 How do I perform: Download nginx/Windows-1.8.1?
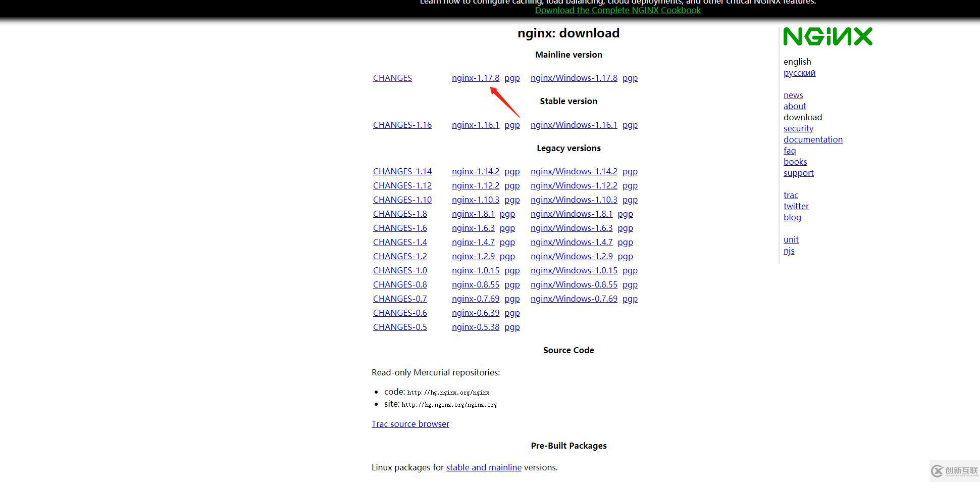pyautogui.click(x=572, y=214)
